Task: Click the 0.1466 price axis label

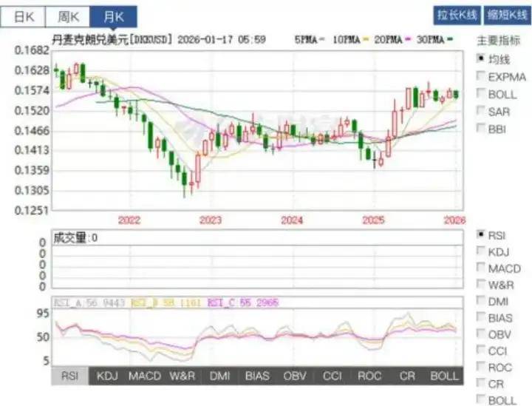Action: [33, 131]
